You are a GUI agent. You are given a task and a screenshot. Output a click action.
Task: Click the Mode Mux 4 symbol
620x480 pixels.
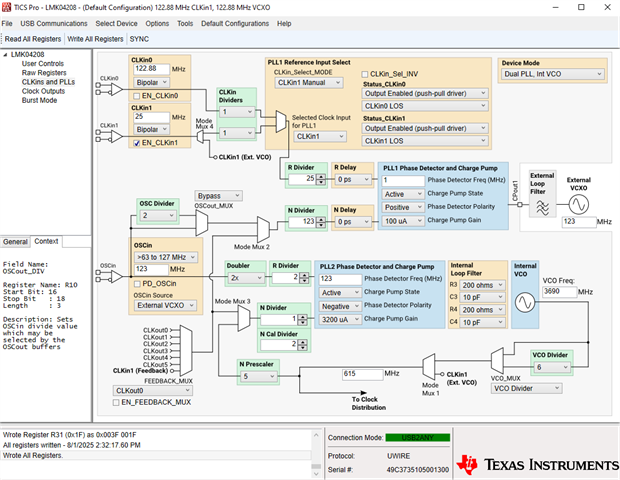(x=201, y=137)
